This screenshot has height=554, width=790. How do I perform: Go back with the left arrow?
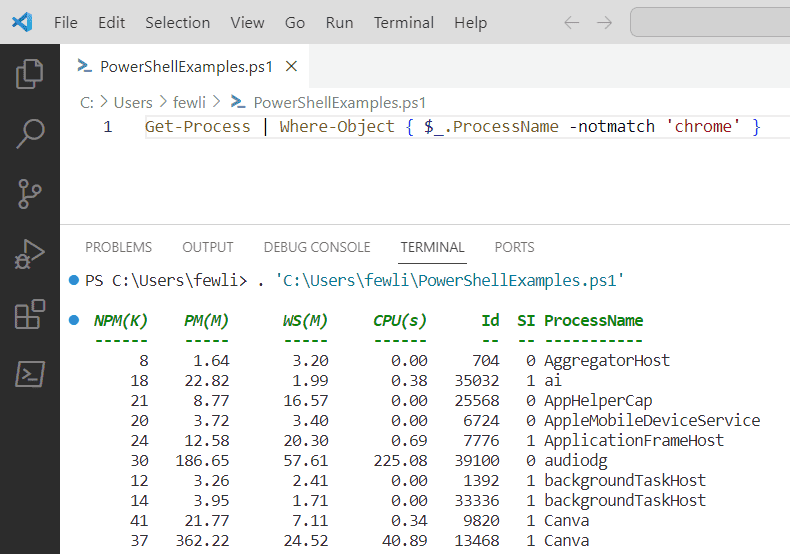(x=571, y=23)
